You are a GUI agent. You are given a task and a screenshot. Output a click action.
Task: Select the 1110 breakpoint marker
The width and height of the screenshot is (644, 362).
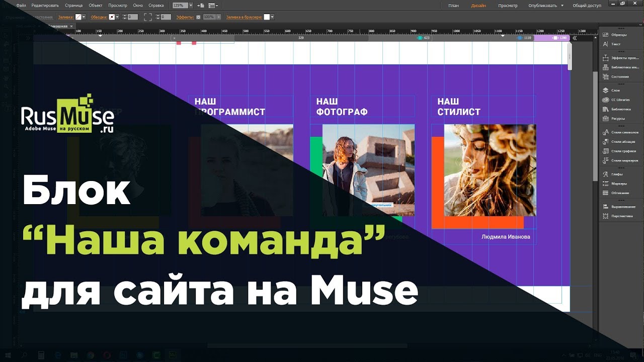524,38
